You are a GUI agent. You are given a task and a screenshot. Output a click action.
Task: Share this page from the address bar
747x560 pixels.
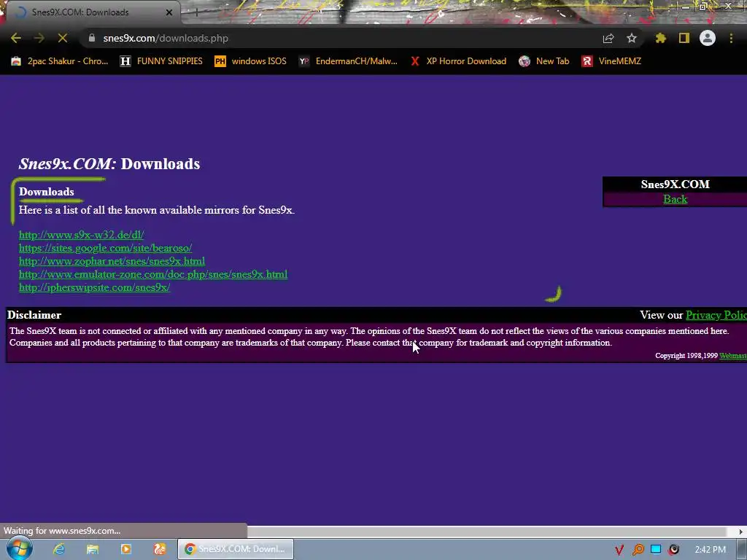(x=608, y=38)
